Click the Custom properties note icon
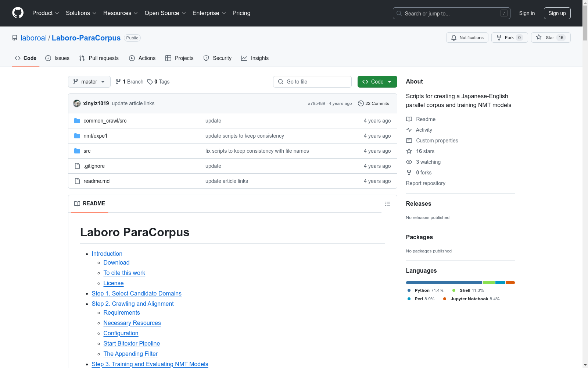The width and height of the screenshot is (588, 368). tap(409, 141)
